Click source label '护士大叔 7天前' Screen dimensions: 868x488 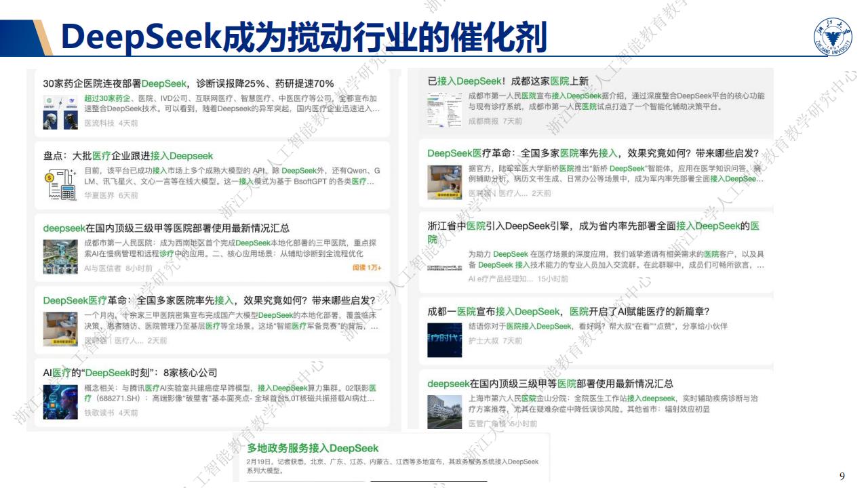coord(495,341)
